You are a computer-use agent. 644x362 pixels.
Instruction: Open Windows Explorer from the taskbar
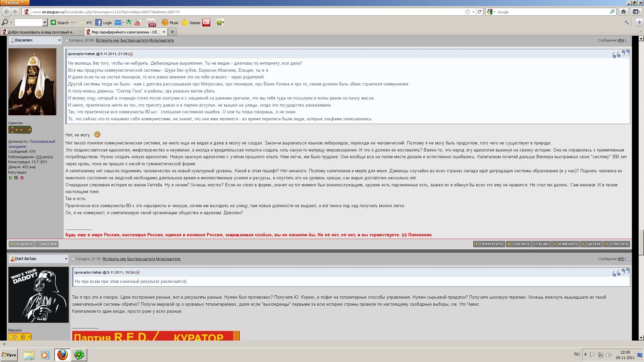coord(29,355)
